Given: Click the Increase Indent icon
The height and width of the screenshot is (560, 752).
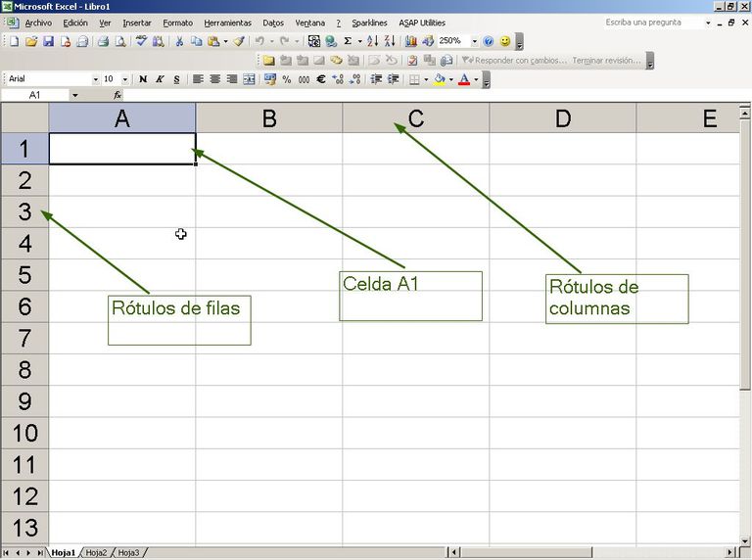Looking at the screenshot, I should click(394, 79).
